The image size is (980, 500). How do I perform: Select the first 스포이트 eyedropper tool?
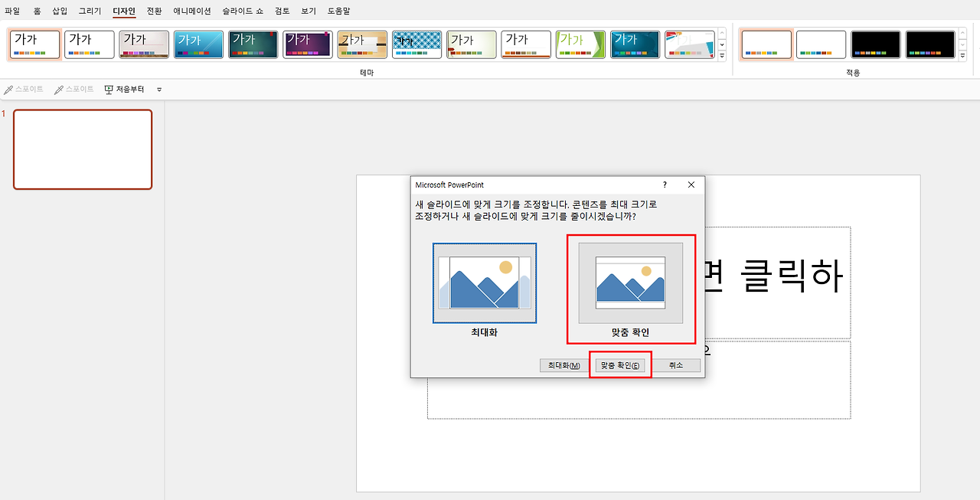click(24, 90)
